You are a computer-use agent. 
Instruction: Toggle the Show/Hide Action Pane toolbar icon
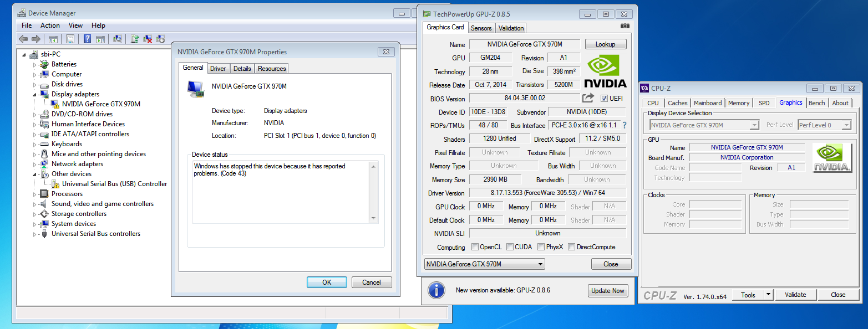tap(100, 39)
